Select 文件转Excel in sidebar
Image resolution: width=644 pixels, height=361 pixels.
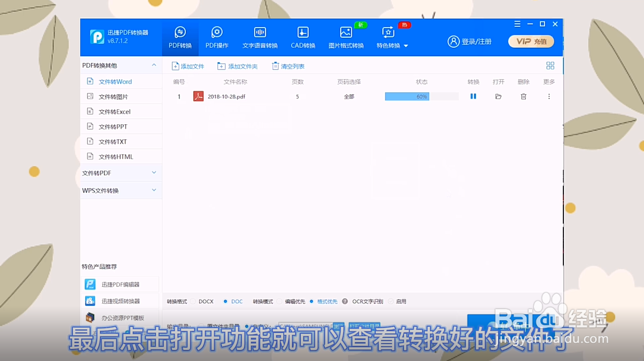pyautogui.click(x=121, y=112)
